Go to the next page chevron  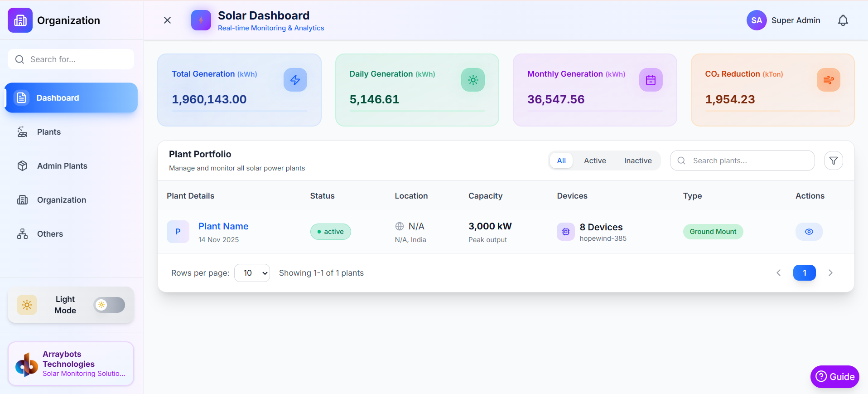coord(830,273)
